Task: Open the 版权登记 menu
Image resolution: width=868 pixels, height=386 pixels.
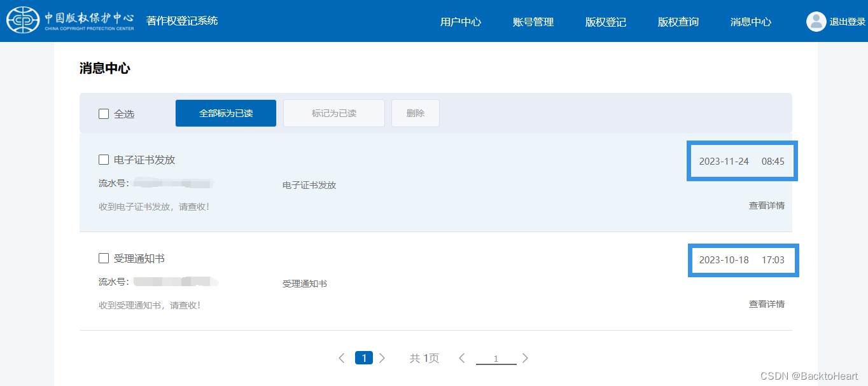Action: (x=606, y=22)
